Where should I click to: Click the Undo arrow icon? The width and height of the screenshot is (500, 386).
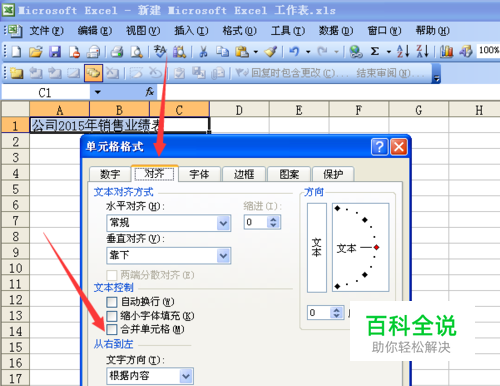click(294, 52)
